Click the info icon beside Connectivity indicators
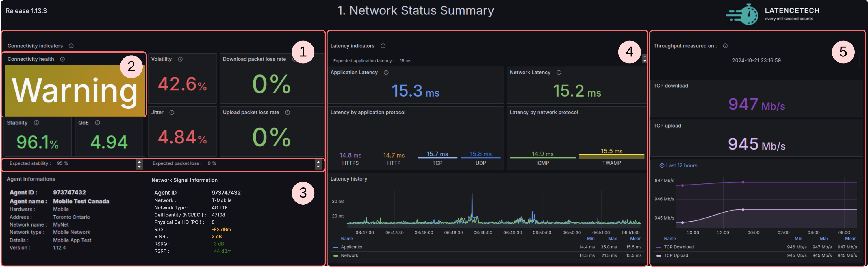Image resolution: width=868 pixels, height=267 pixels. click(71, 46)
